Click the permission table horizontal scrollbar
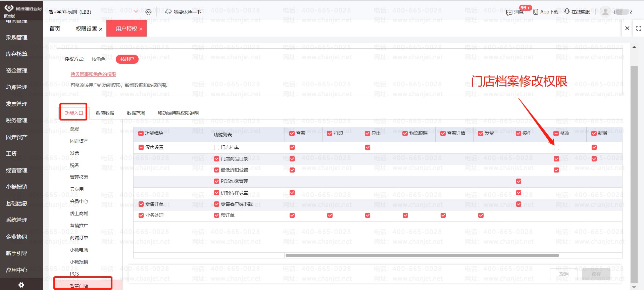The height and width of the screenshot is (290, 644). coord(422,255)
